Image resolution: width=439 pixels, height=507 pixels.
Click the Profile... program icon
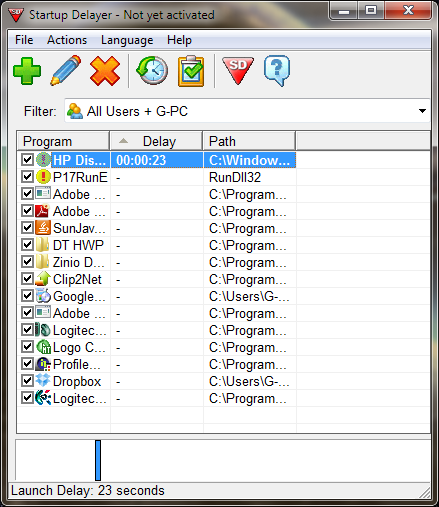[43, 364]
